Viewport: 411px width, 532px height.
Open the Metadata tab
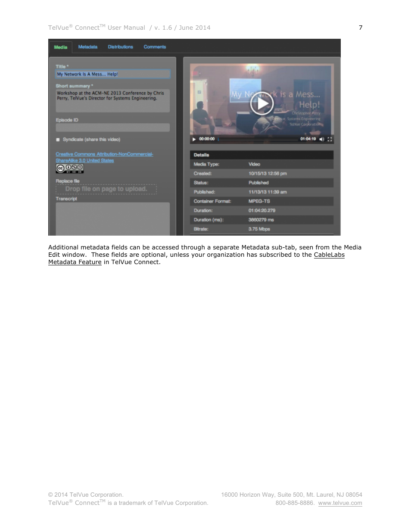(x=88, y=47)
